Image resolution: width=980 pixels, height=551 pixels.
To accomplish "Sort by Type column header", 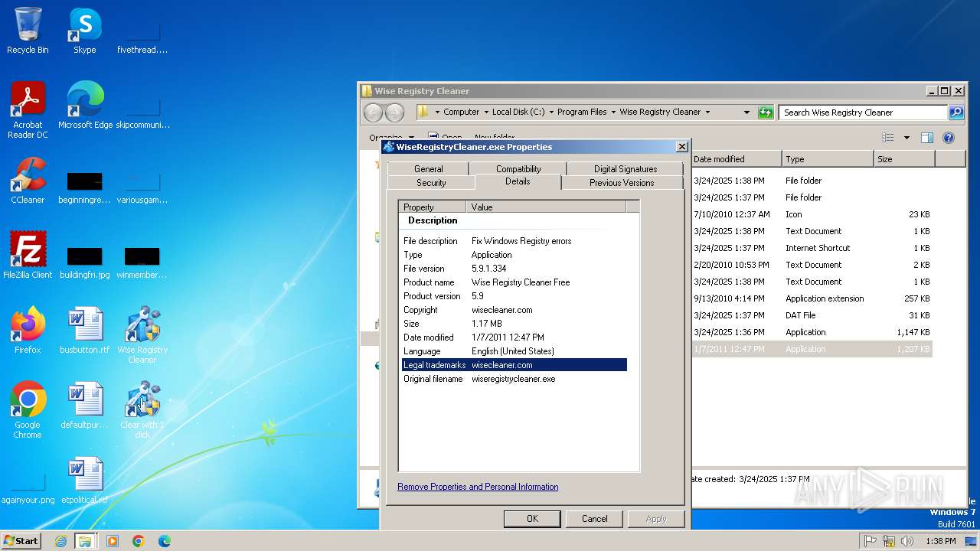I will pyautogui.click(x=828, y=159).
